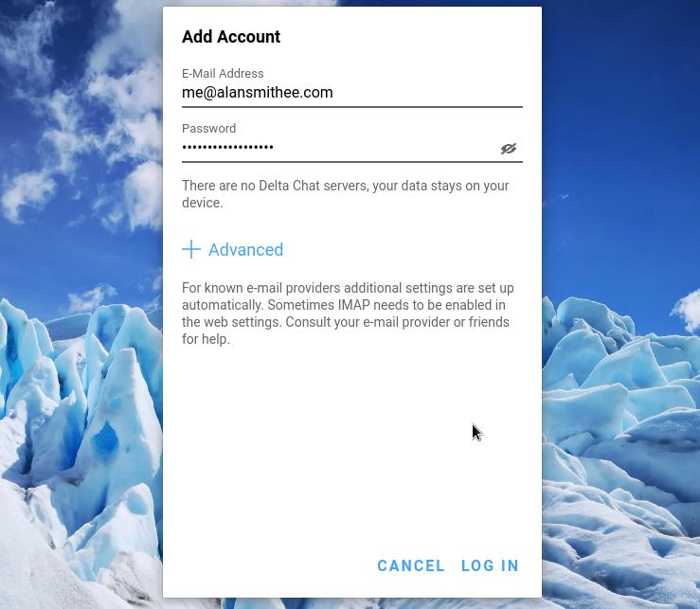Screen dimensions: 700x609
Task: Toggle password visibility with the eye icon
Action: pos(509,149)
